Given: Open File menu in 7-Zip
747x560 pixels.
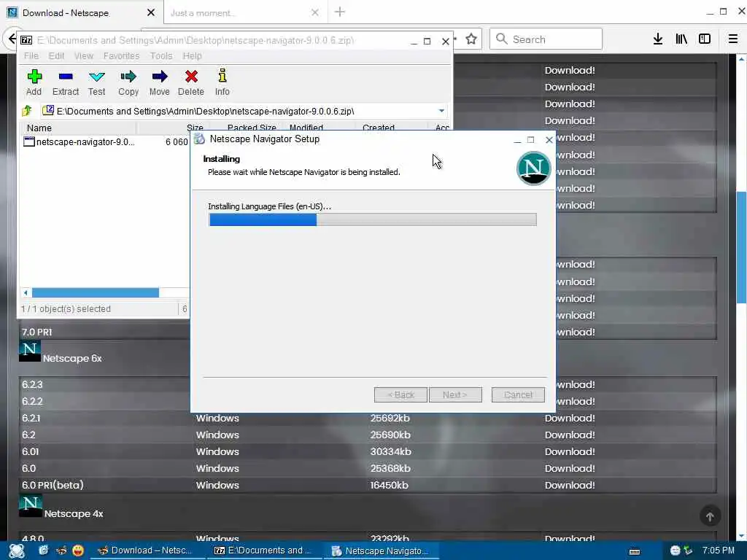Looking at the screenshot, I should [31, 55].
